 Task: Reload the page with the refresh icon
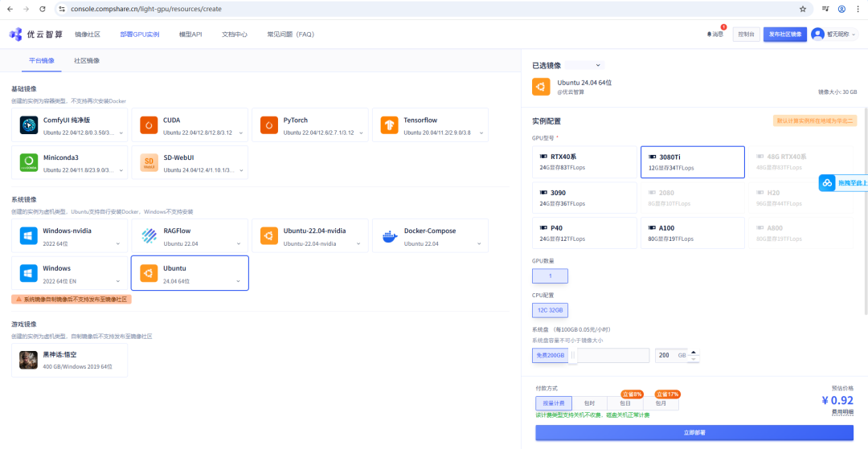pyautogui.click(x=43, y=9)
